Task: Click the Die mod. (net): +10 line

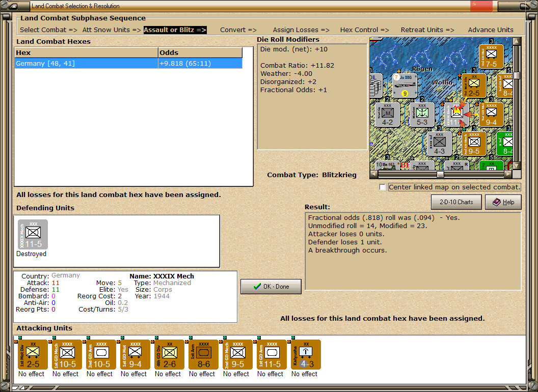Action: (x=293, y=49)
